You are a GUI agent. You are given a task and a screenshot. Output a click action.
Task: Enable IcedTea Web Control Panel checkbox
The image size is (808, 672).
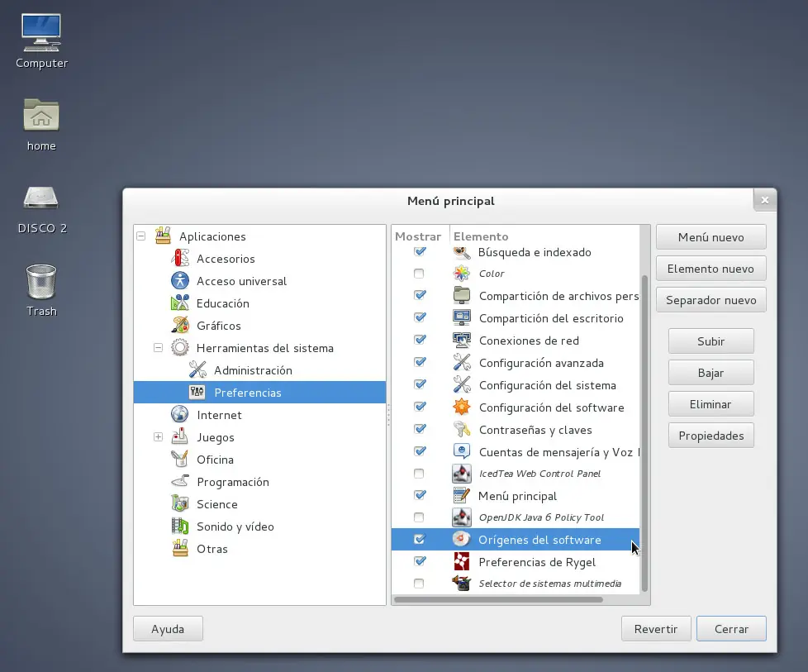click(419, 474)
